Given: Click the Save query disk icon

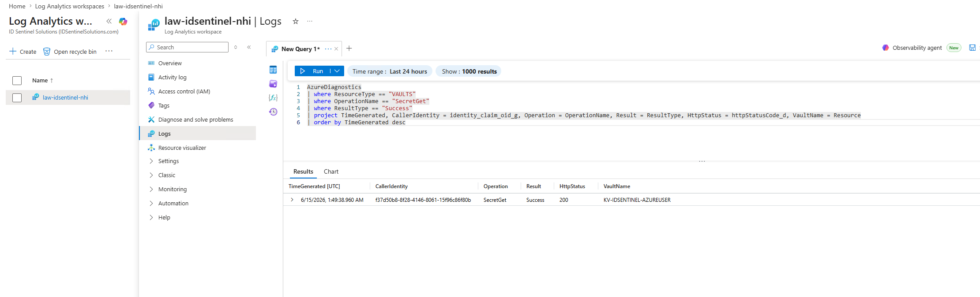Looking at the screenshot, I should pyautogui.click(x=972, y=48).
